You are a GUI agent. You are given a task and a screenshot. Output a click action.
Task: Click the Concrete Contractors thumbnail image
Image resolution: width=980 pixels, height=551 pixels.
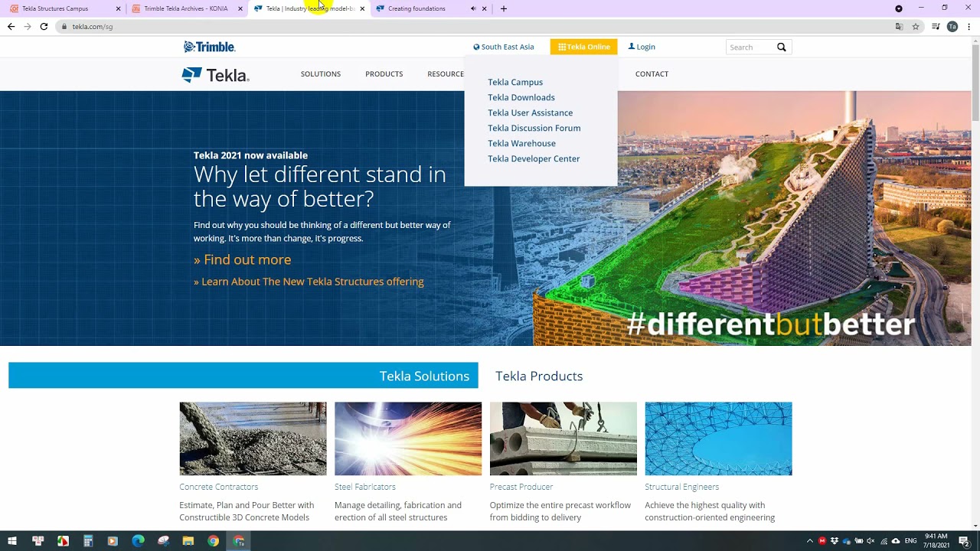tap(253, 439)
